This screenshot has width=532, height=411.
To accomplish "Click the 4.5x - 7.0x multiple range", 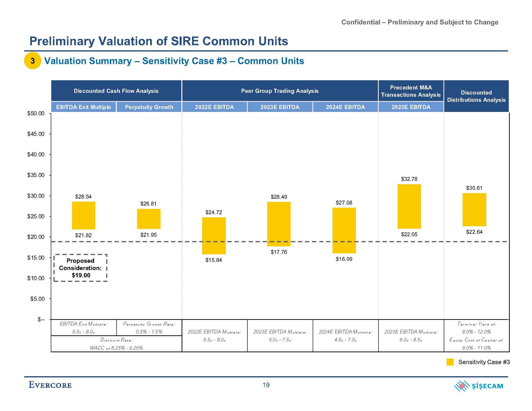I will (x=345, y=340).
